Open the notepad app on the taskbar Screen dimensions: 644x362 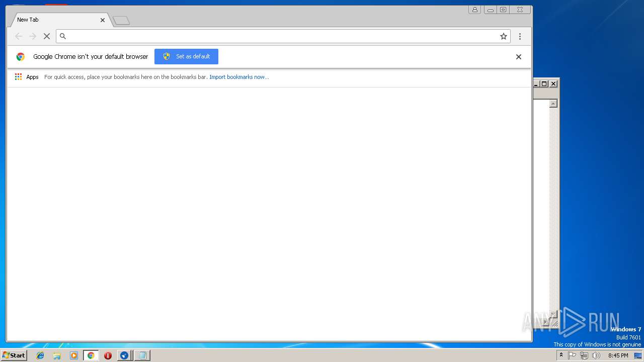[x=142, y=355]
